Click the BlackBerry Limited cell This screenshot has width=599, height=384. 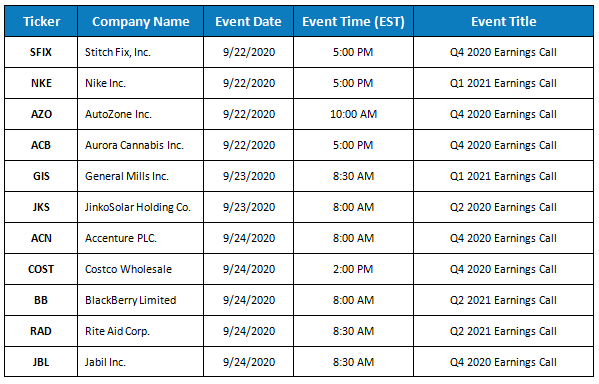coord(141,300)
